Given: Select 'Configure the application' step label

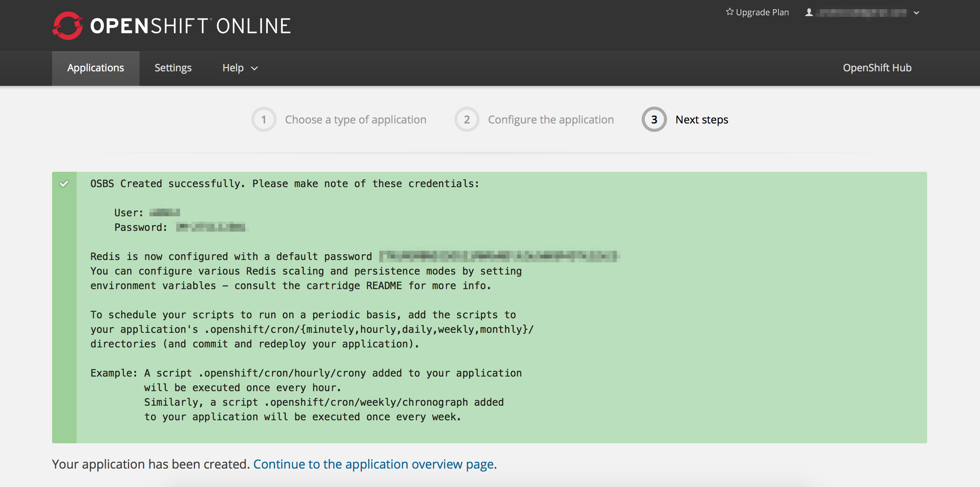Looking at the screenshot, I should (551, 120).
